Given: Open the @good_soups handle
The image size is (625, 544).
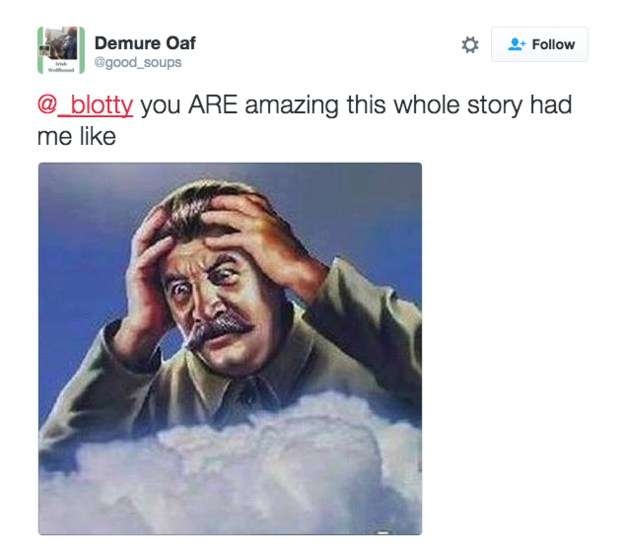Looking at the screenshot, I should coord(138,63).
